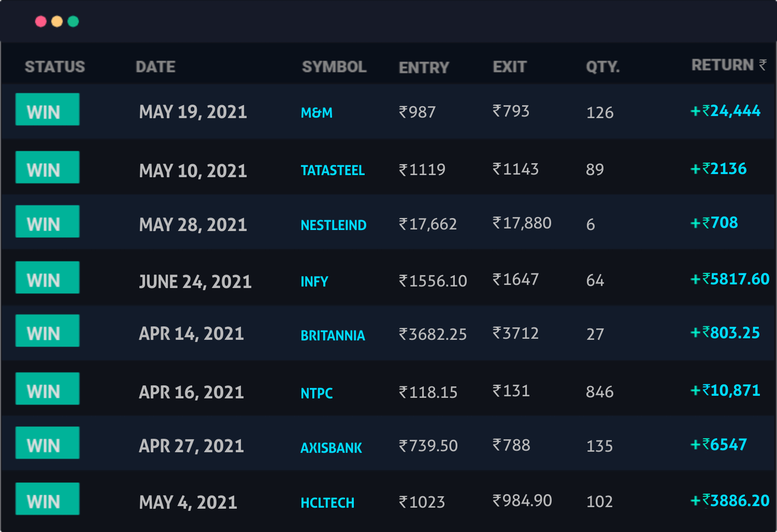Viewport: 777px width, 532px height.
Task: Click the ENTRY column header
Action: pyautogui.click(x=424, y=68)
